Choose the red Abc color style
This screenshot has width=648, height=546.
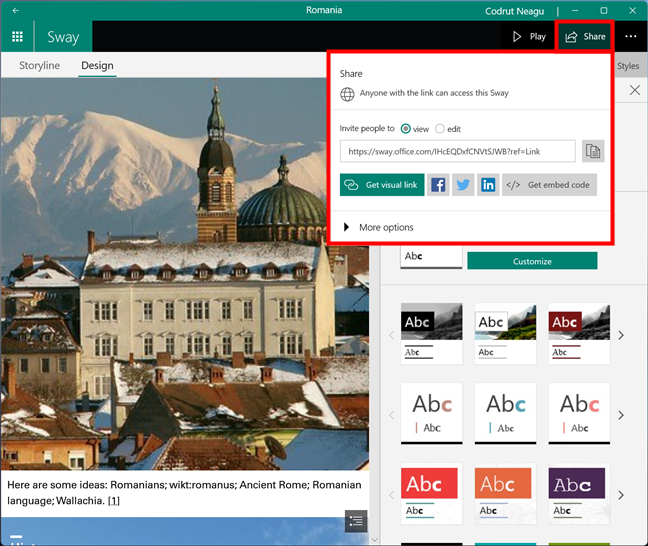431,494
